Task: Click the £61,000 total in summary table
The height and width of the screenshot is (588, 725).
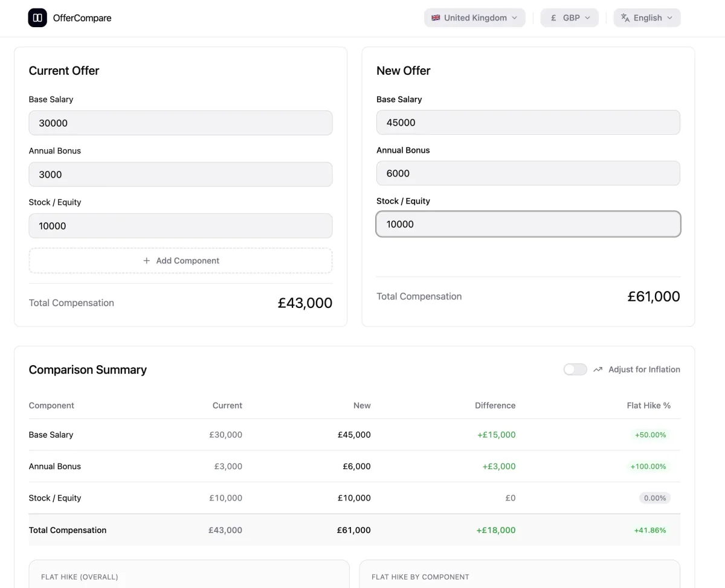Action: (354, 530)
